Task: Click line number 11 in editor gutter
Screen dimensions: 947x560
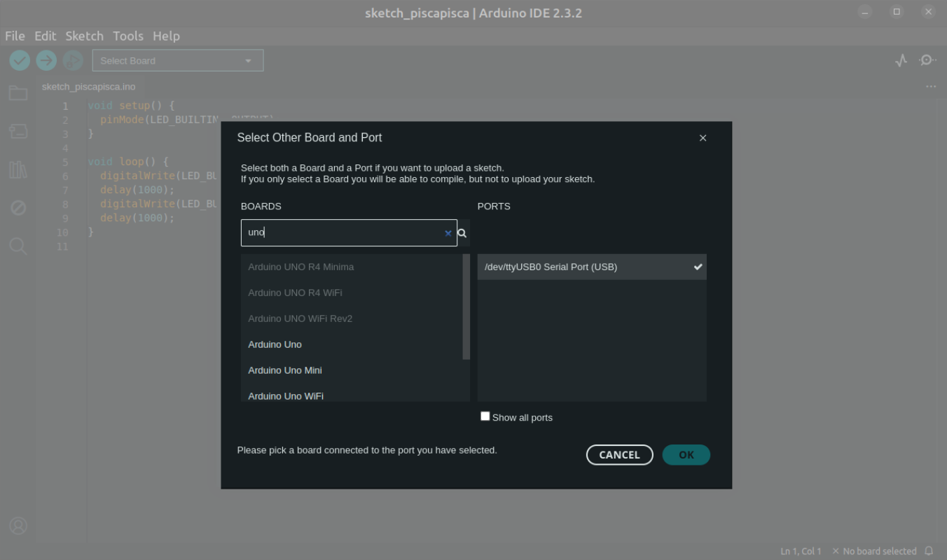Action: coord(62,246)
